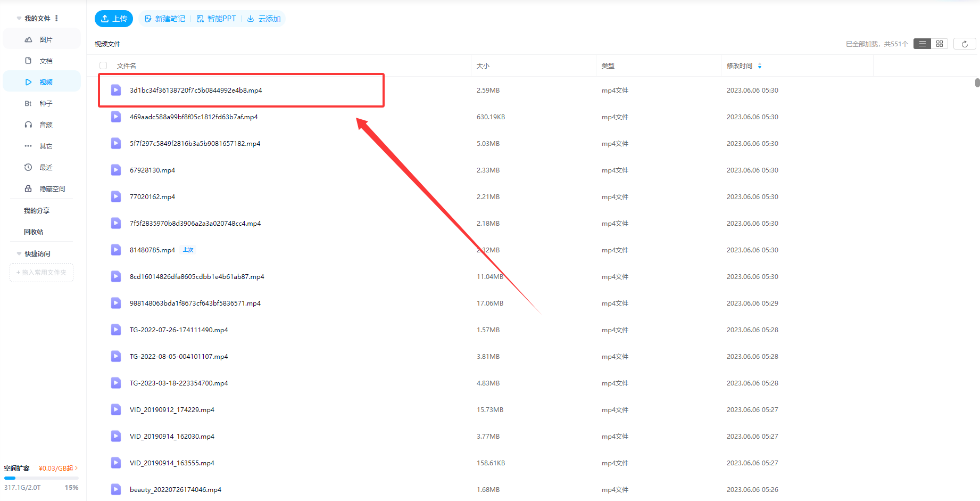The height and width of the screenshot is (501, 980).
Task: Toggle 修改时间 sort arrow
Action: coord(760,66)
